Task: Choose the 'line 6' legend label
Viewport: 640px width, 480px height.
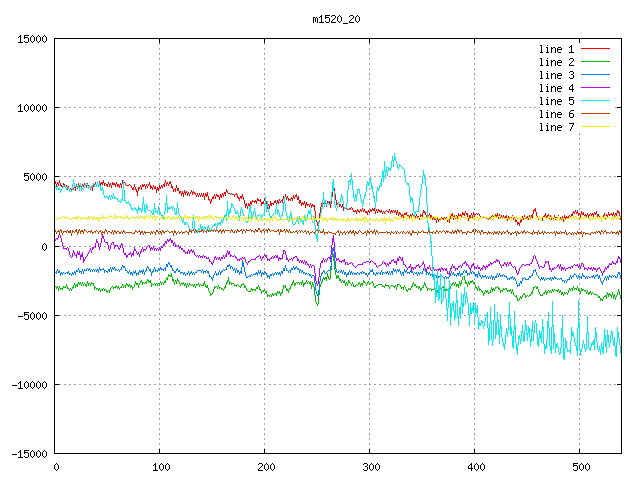Action: point(557,114)
